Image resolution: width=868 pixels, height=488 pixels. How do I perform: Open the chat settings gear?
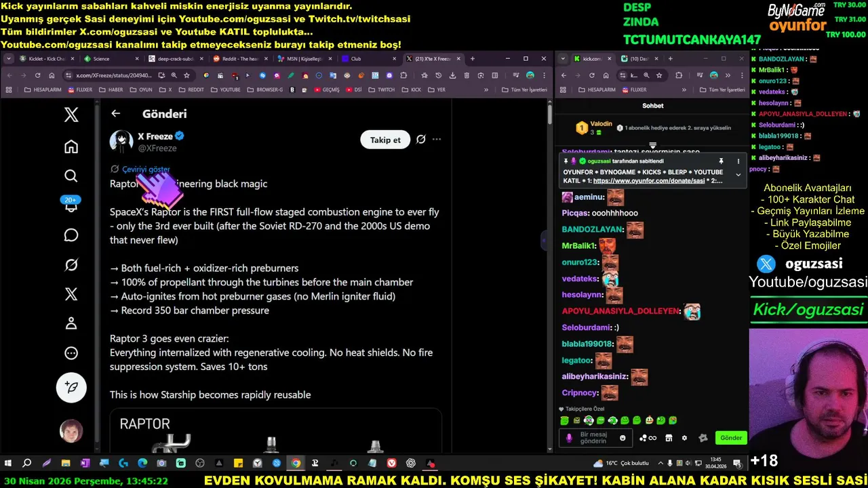click(684, 438)
